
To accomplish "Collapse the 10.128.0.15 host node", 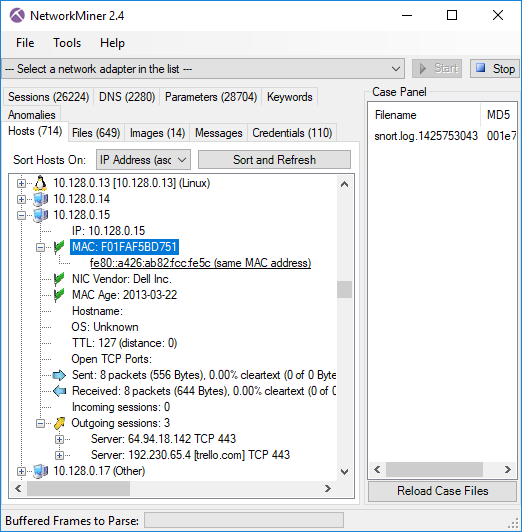I will pyautogui.click(x=21, y=215).
